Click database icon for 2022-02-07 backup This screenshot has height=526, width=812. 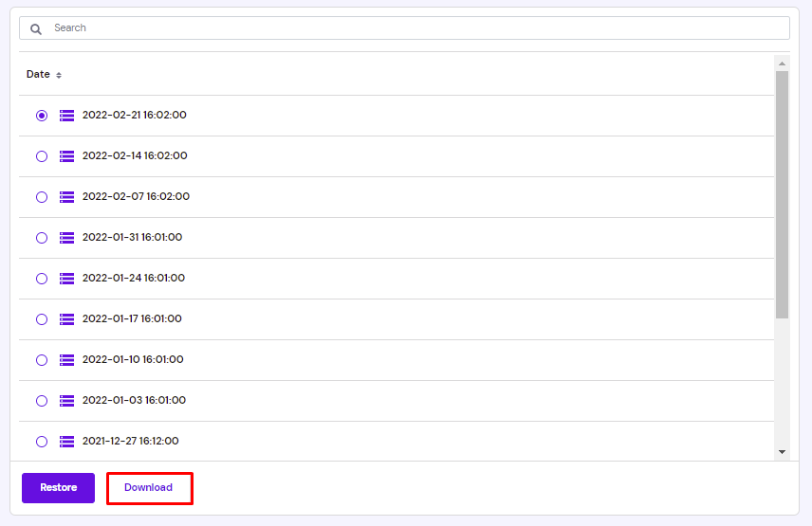tap(66, 197)
